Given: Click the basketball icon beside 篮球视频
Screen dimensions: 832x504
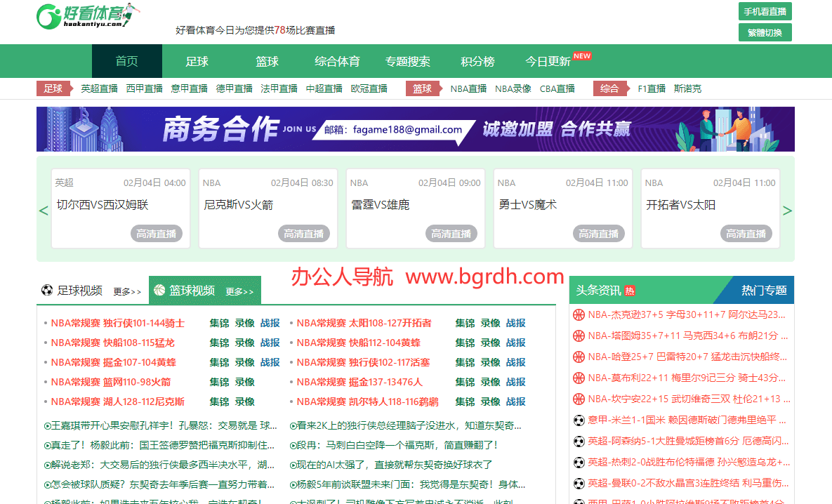Looking at the screenshot, I should coord(159,290).
